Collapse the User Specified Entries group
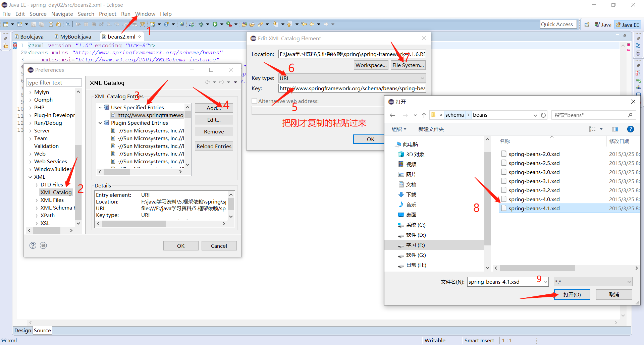This screenshot has width=644, height=345. (x=100, y=107)
